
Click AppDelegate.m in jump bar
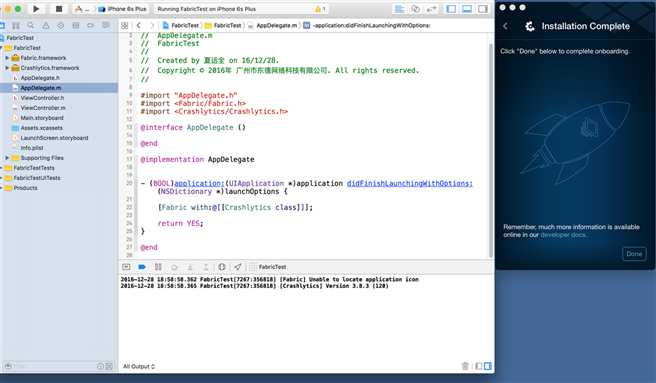[272, 26]
